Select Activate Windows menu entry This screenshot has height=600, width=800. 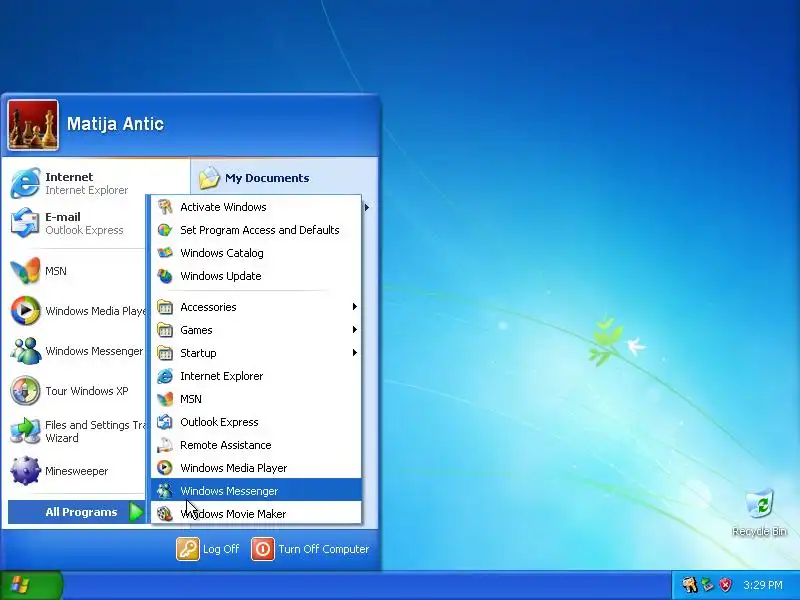pyautogui.click(x=256, y=207)
